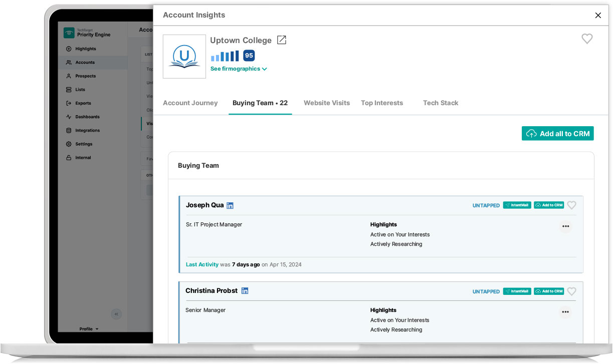The width and height of the screenshot is (613, 364).
Task: Open Uptown College external link icon
Action: (282, 40)
